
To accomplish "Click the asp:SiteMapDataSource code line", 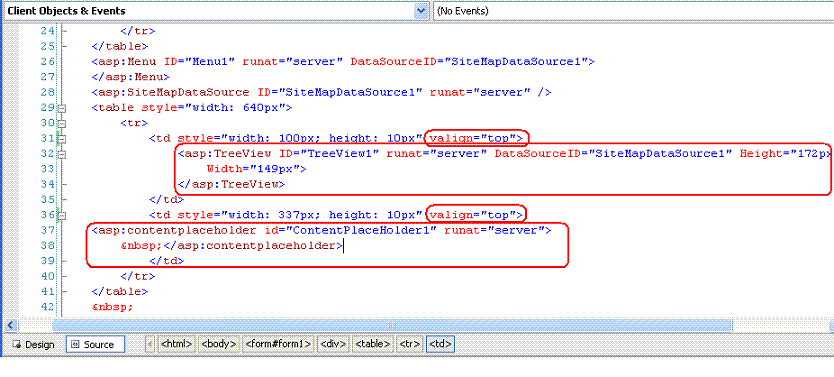I will click(x=321, y=93).
